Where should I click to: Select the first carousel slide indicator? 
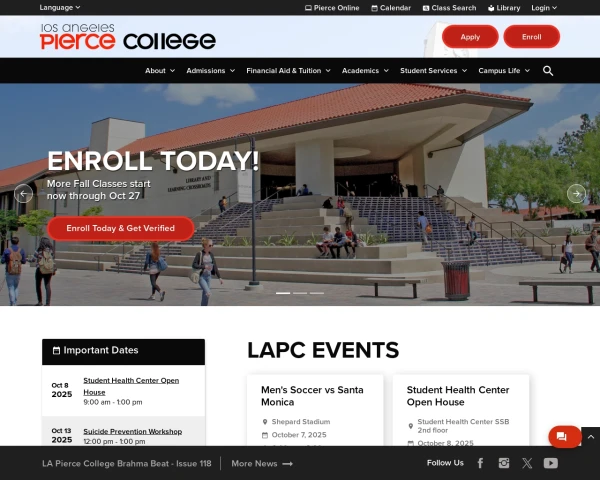pos(283,293)
